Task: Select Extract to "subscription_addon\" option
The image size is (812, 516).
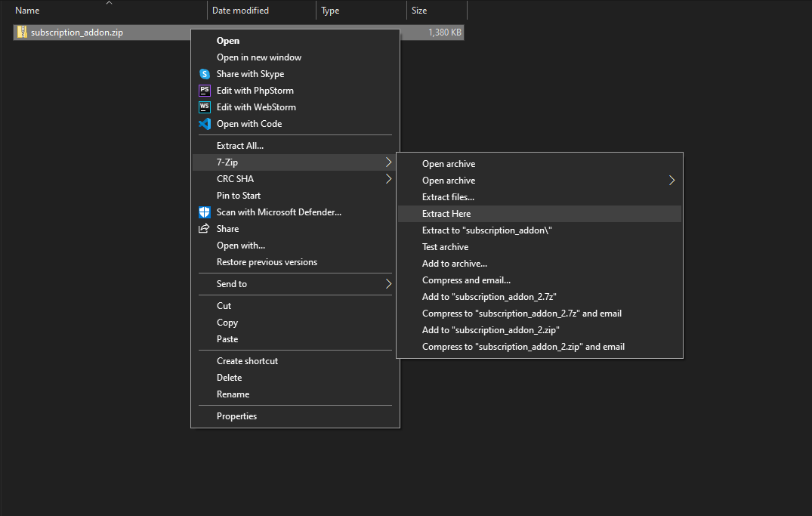Action: 487,230
